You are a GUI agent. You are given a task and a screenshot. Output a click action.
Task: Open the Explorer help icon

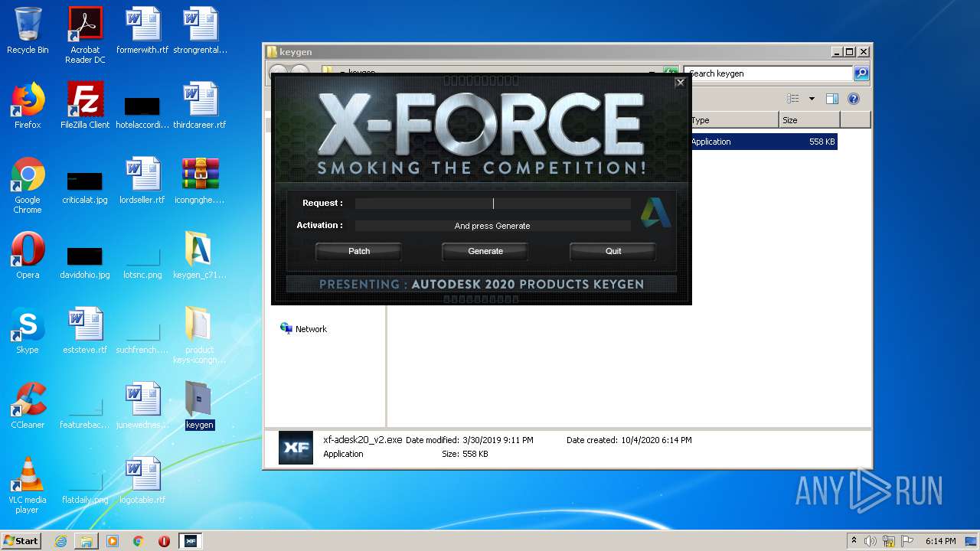854,99
